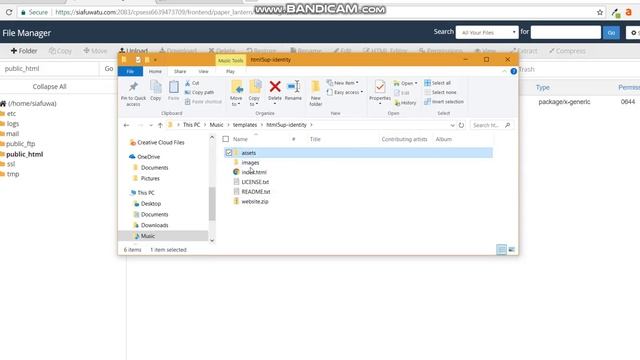
Task: Switch to the Share ribbon tab
Action: [180, 71]
